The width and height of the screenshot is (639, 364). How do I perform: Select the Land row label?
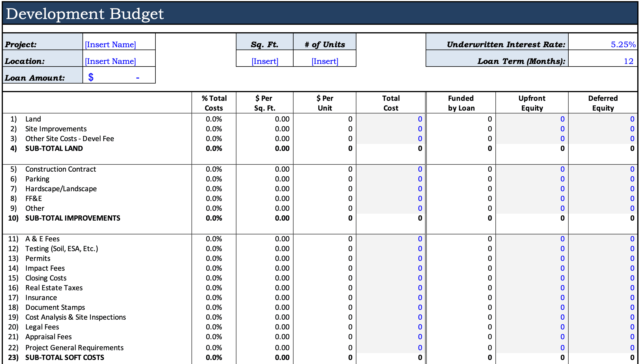pos(33,119)
